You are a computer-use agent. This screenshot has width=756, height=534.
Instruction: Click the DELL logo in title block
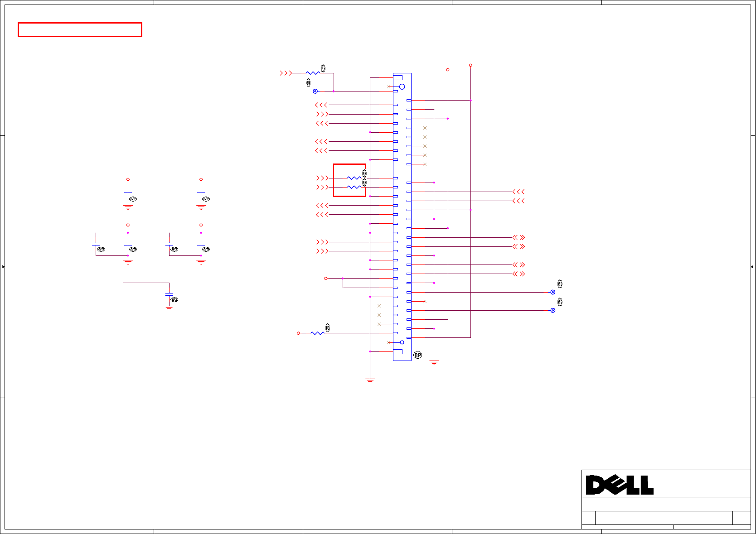tap(620, 485)
